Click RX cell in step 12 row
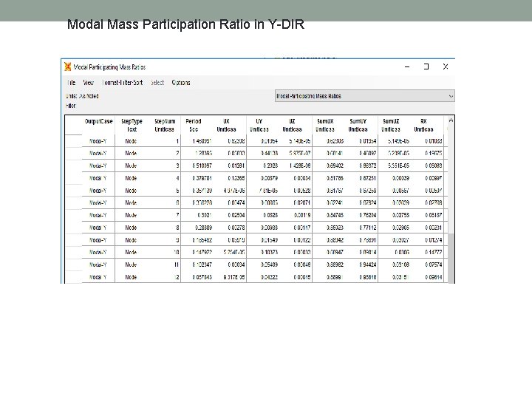Viewport: 532px width, 399px height. tap(428, 277)
